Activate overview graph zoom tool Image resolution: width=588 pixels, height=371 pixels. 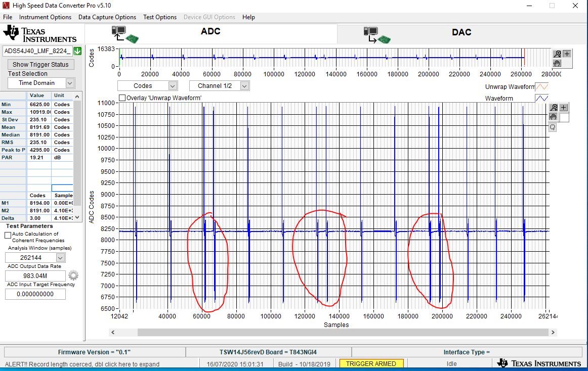point(557,54)
